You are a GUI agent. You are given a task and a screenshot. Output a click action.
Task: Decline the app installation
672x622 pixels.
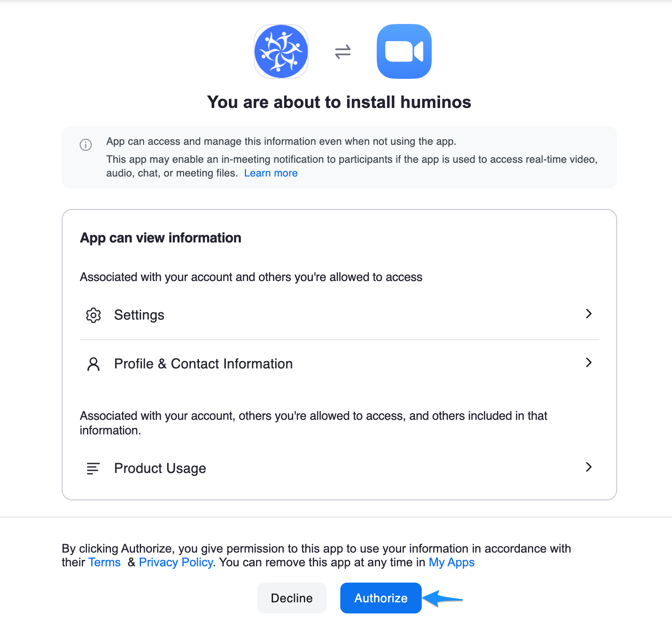pos(292,598)
